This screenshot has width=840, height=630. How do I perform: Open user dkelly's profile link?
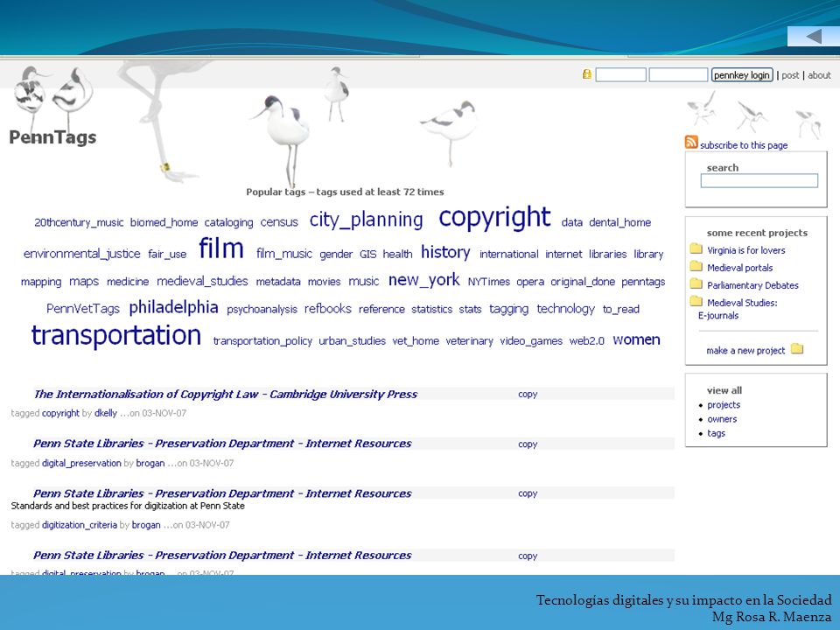pyautogui.click(x=106, y=413)
